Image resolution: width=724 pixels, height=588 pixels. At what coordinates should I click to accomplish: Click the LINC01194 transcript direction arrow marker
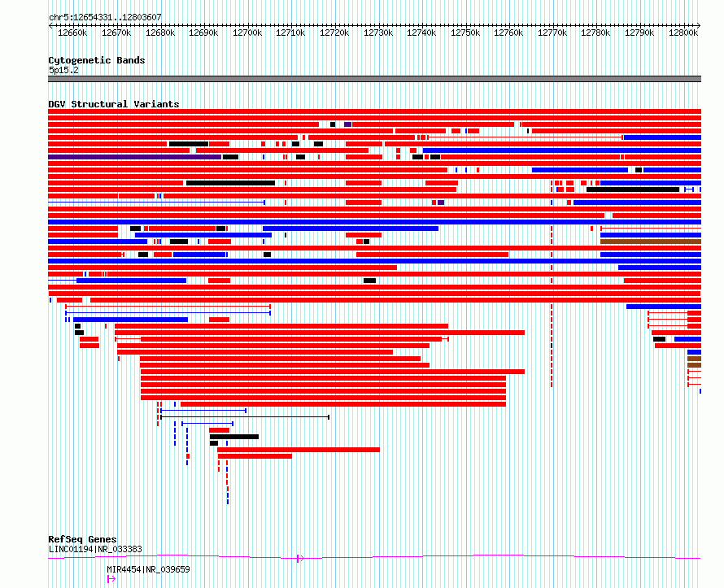click(300, 559)
